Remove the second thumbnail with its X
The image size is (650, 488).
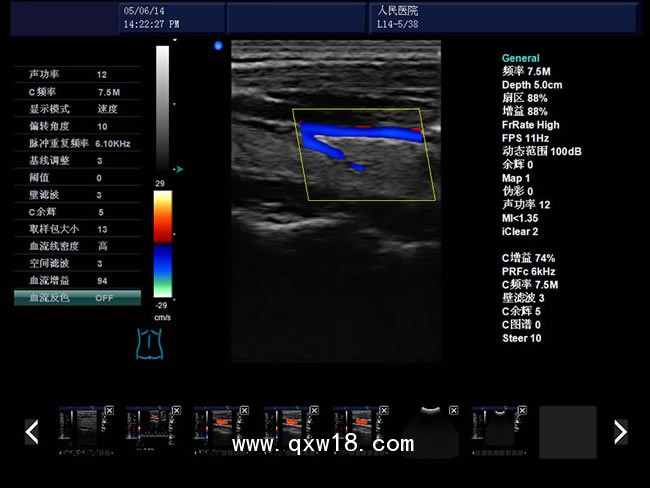pyautogui.click(x=178, y=410)
